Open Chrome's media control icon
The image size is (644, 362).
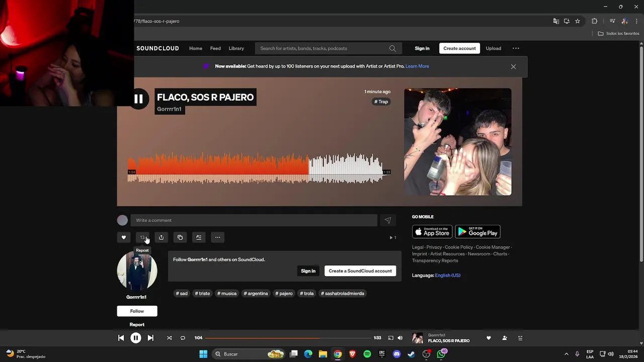click(x=612, y=21)
